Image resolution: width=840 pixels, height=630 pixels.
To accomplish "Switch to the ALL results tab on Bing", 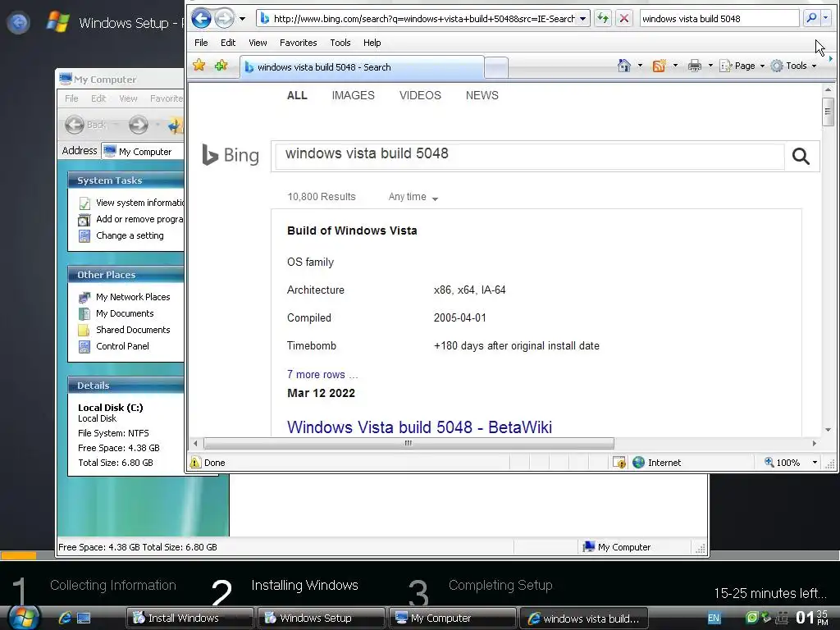I will click(297, 95).
